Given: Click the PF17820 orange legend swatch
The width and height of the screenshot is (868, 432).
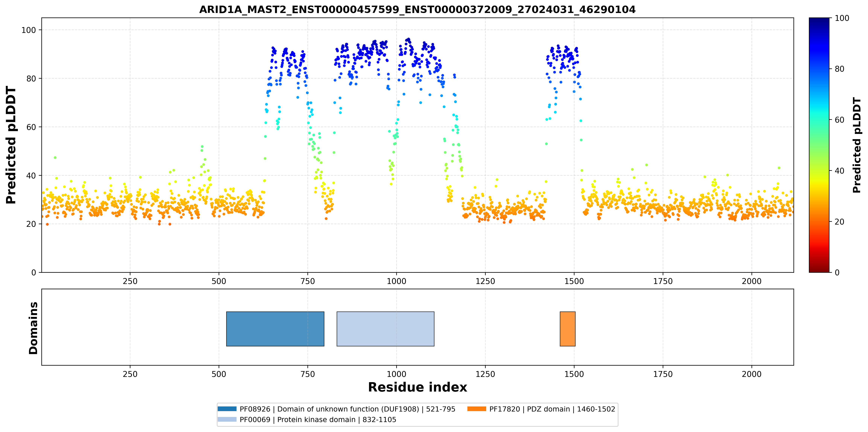Looking at the screenshot, I should (x=476, y=409).
